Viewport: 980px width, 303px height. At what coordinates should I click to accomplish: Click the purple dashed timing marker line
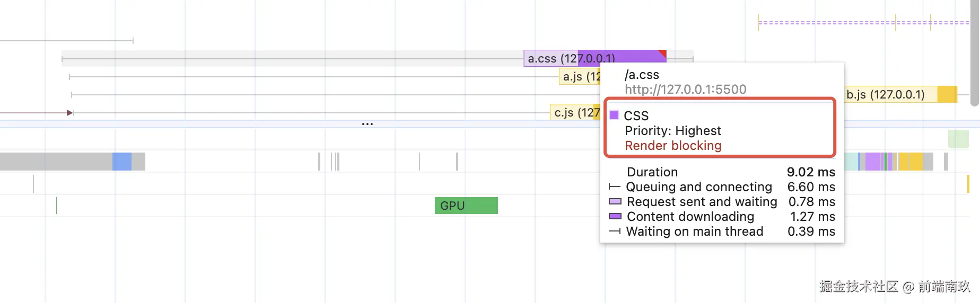click(863, 23)
